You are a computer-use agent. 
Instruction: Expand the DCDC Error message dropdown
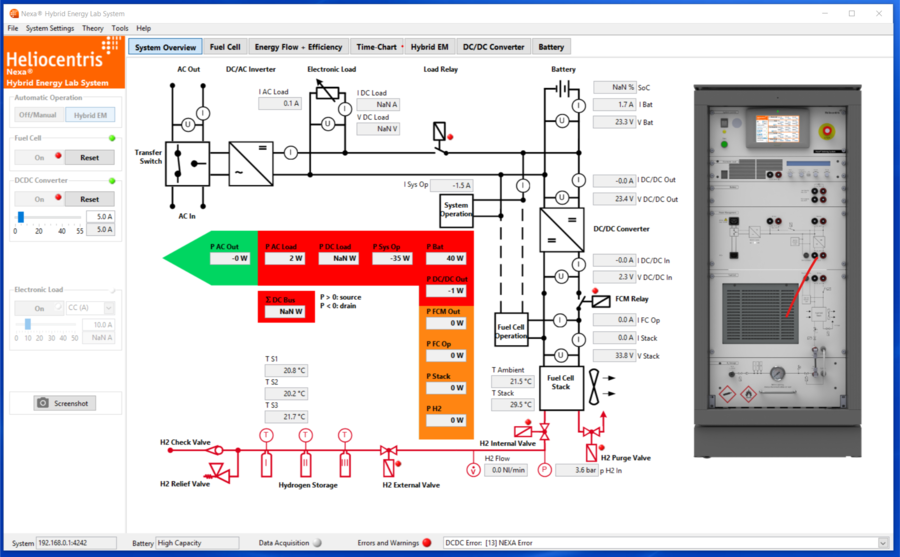tap(882, 543)
